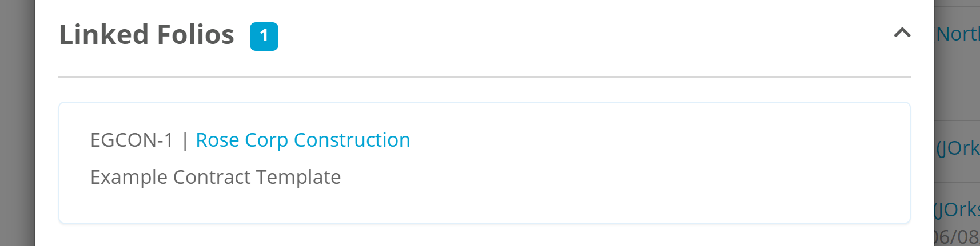
Task: Click the partial JOrks link above the date
Action: click(x=958, y=209)
